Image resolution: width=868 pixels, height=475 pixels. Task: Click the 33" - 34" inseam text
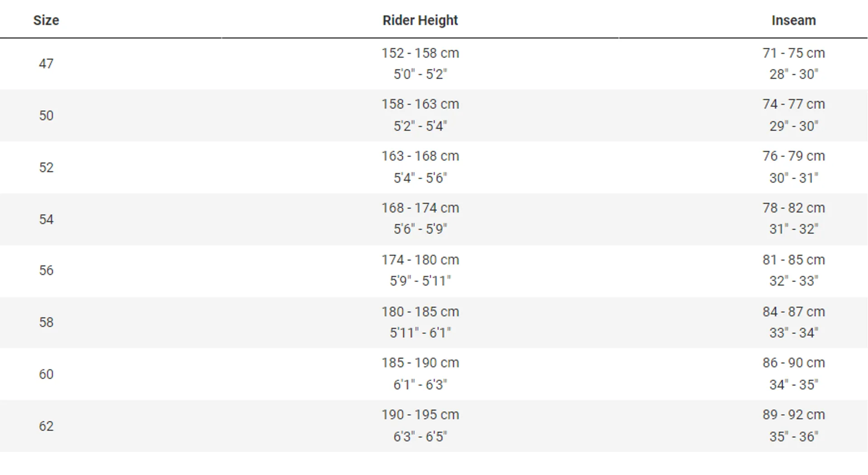tap(793, 333)
